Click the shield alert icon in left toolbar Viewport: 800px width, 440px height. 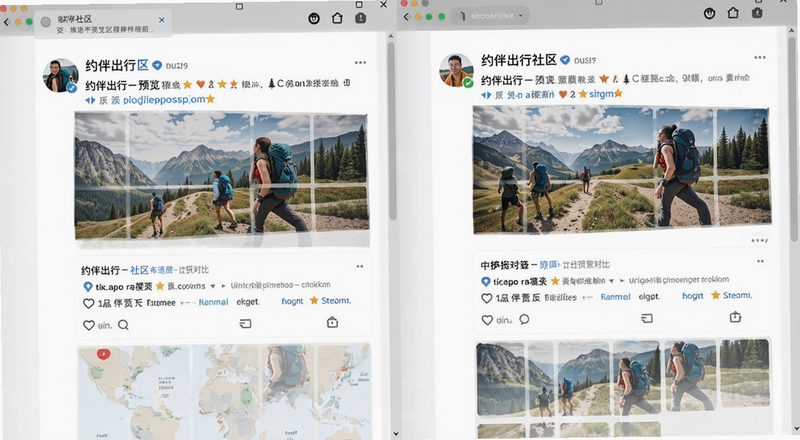point(361,18)
